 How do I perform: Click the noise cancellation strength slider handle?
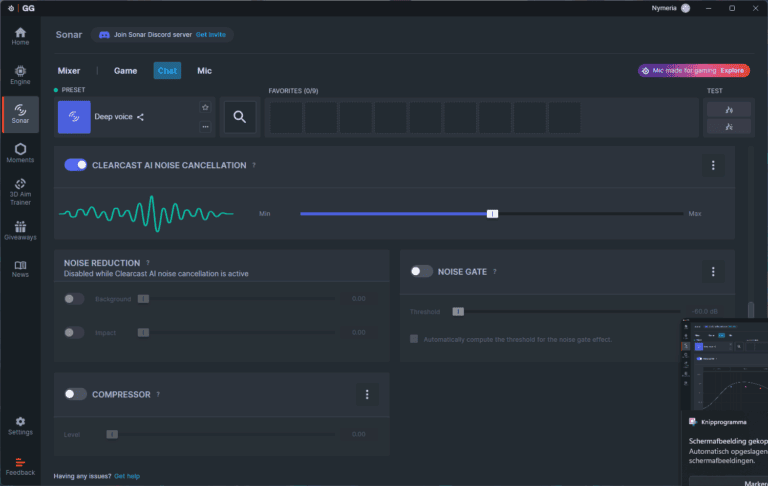(x=492, y=213)
